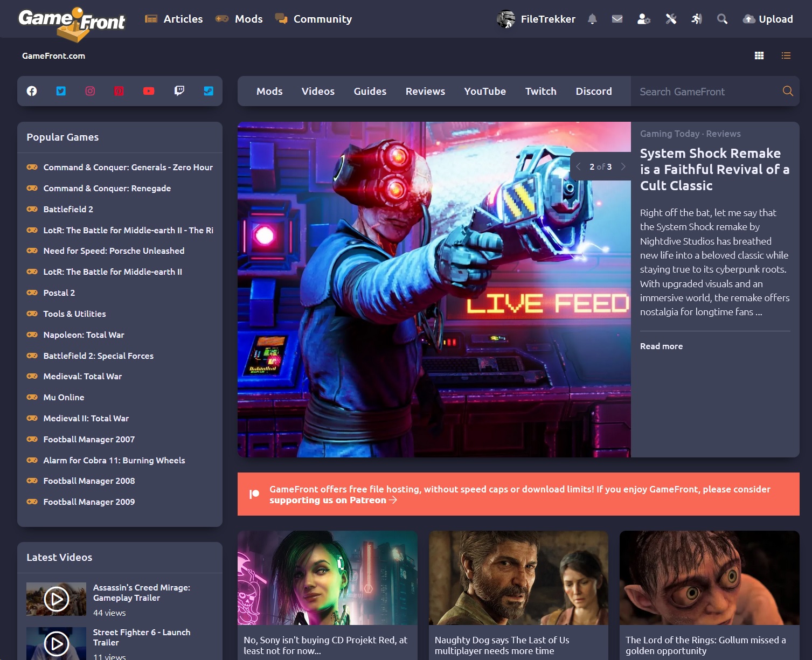Click the gamepad icon beside Medieval: Total War

click(x=32, y=376)
